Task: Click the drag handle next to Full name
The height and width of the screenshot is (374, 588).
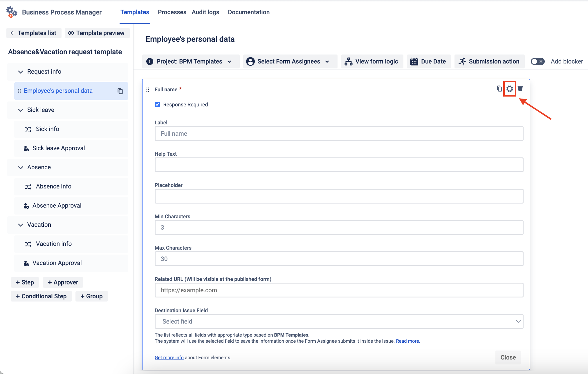Action: tap(148, 90)
